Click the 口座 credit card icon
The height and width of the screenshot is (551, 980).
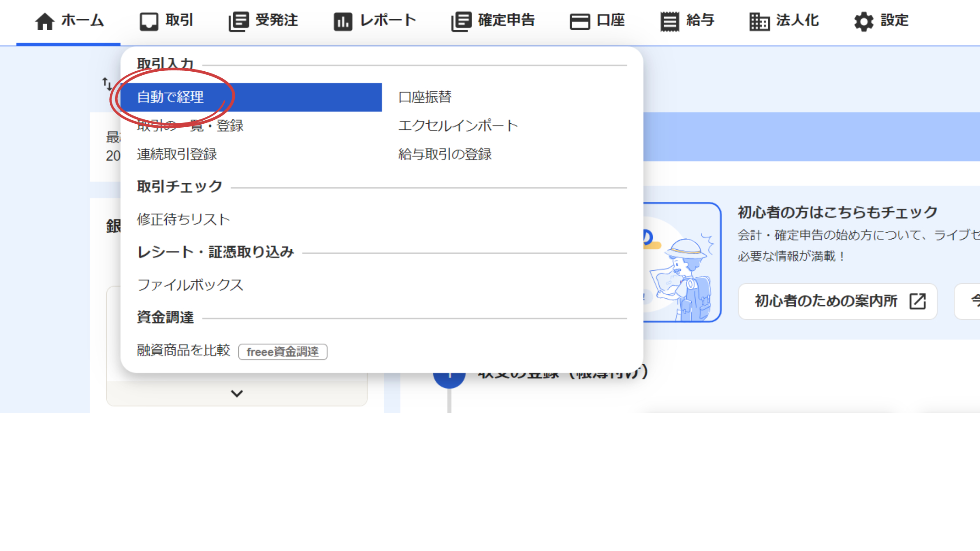tap(580, 21)
